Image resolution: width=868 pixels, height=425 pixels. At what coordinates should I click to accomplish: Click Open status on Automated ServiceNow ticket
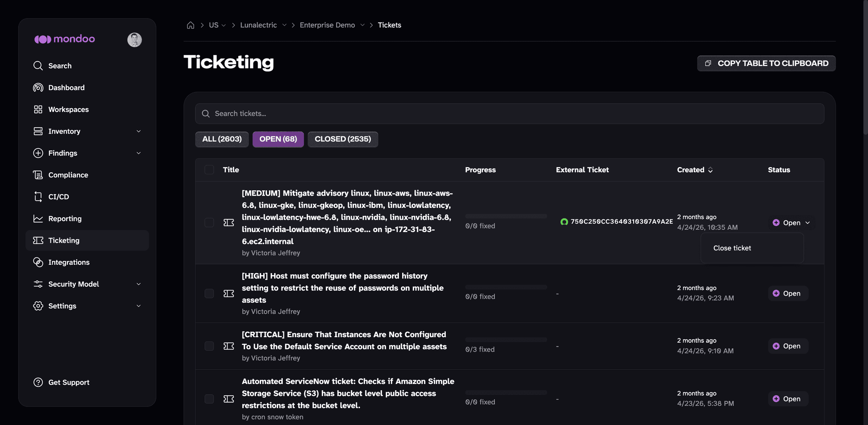click(788, 399)
